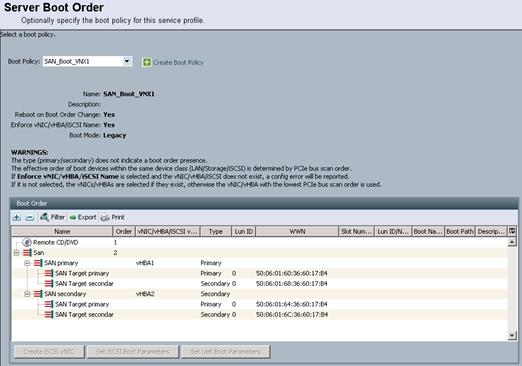Viewport: 522px width, 366px height.
Task: Open the Boot Policy dropdown
Action: pyautogui.click(x=127, y=61)
